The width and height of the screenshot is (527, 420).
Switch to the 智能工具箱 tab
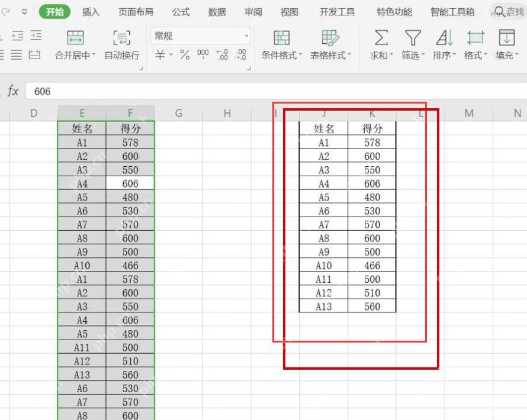click(452, 12)
